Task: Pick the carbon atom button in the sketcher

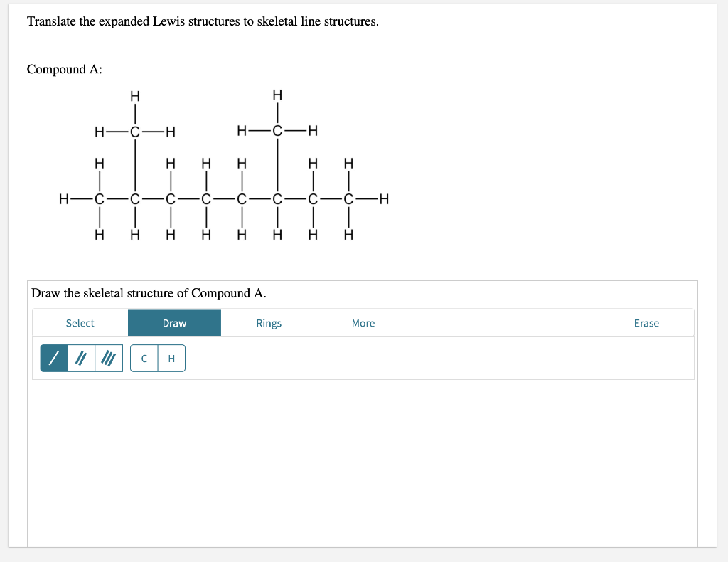Action: 144,358
